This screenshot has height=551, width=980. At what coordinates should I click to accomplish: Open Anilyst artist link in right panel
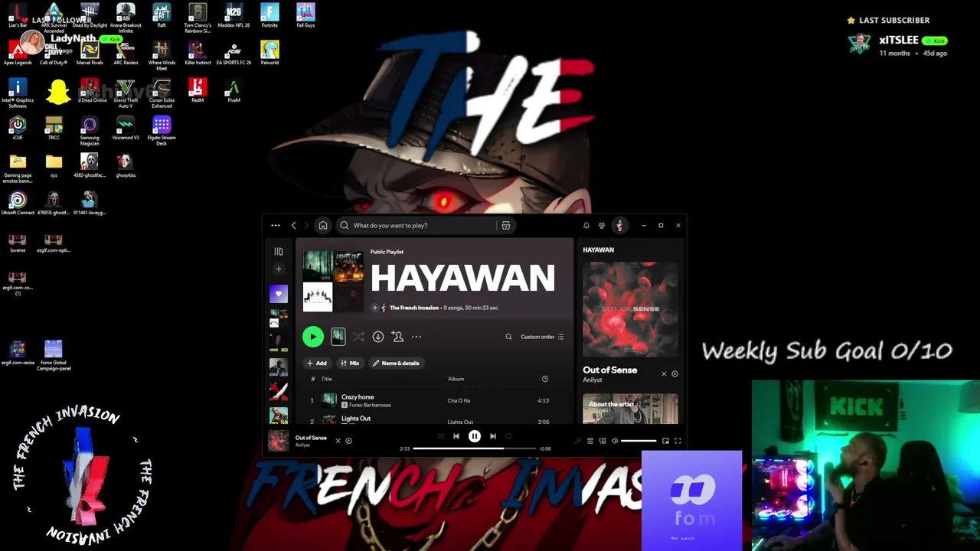(x=593, y=380)
